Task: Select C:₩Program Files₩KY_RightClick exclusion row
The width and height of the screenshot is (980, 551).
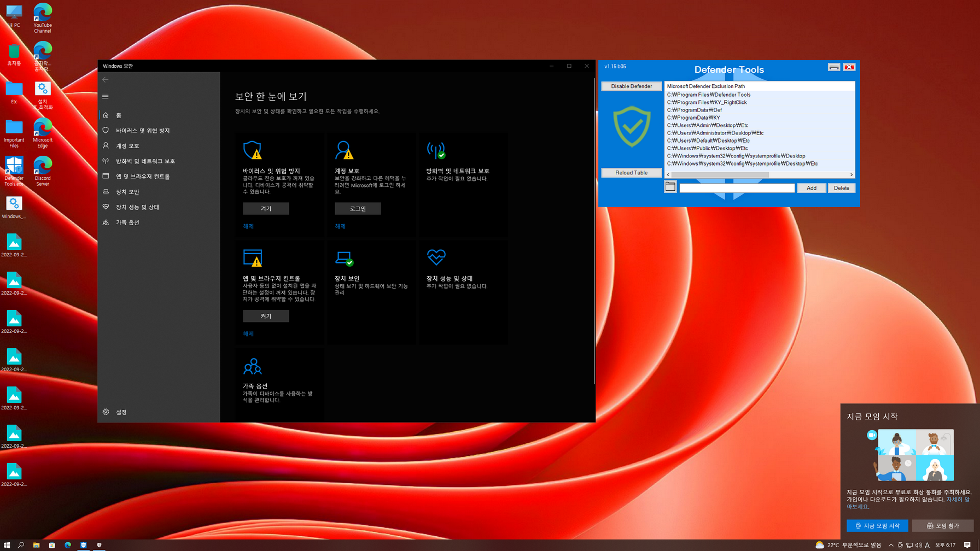Action: pyautogui.click(x=760, y=102)
